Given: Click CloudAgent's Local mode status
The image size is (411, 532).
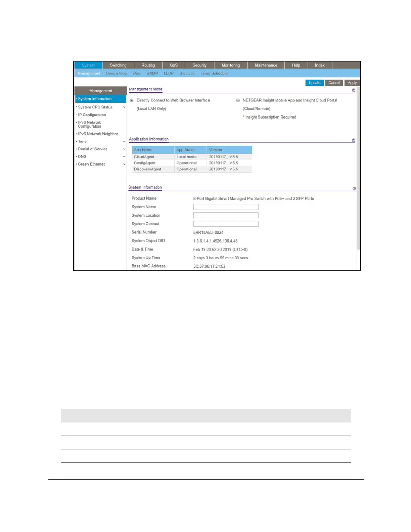Looking at the screenshot, I should 187,157.
